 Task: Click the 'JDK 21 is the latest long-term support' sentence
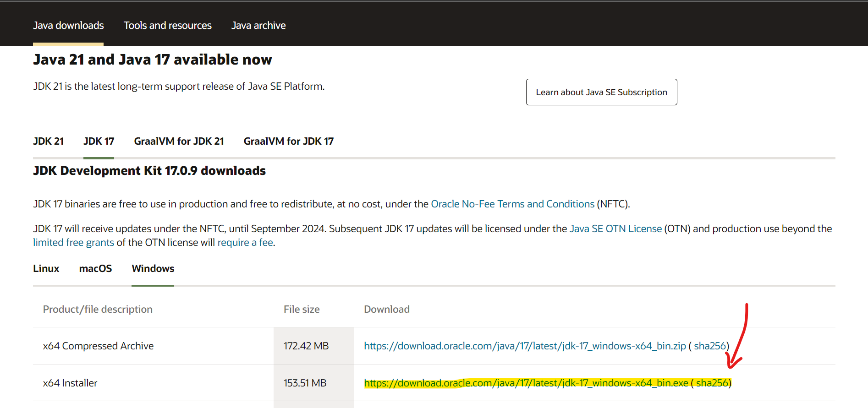coord(179,87)
